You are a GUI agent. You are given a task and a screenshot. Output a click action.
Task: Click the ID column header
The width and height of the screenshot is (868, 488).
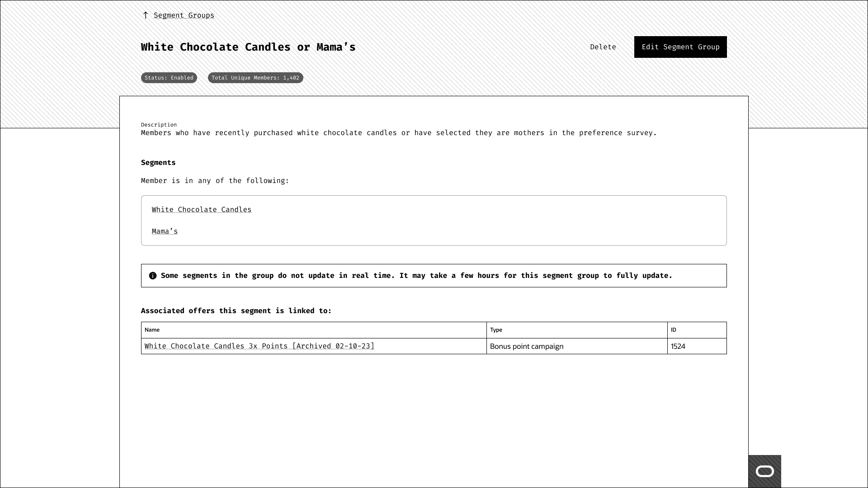673,330
